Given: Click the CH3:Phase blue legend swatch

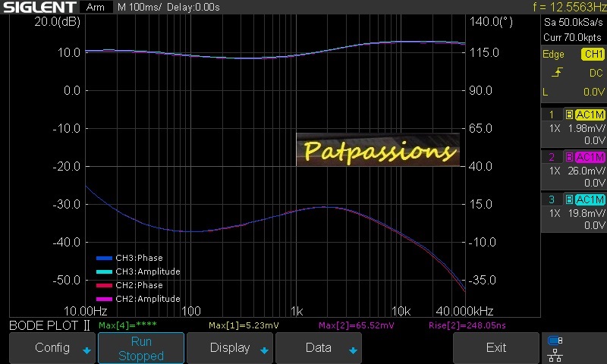Looking at the screenshot, I should click(x=104, y=258).
